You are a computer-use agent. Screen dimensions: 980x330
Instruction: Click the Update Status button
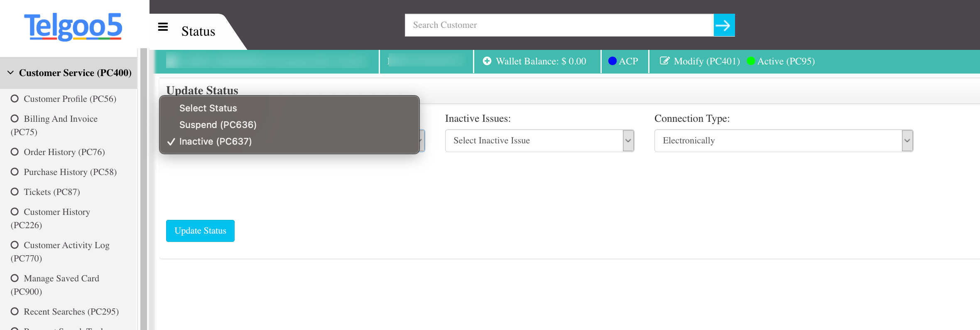click(200, 231)
